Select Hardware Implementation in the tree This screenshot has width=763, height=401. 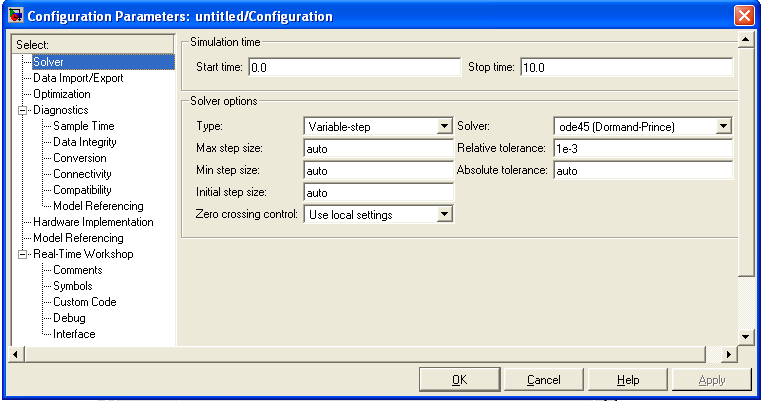[93, 222]
